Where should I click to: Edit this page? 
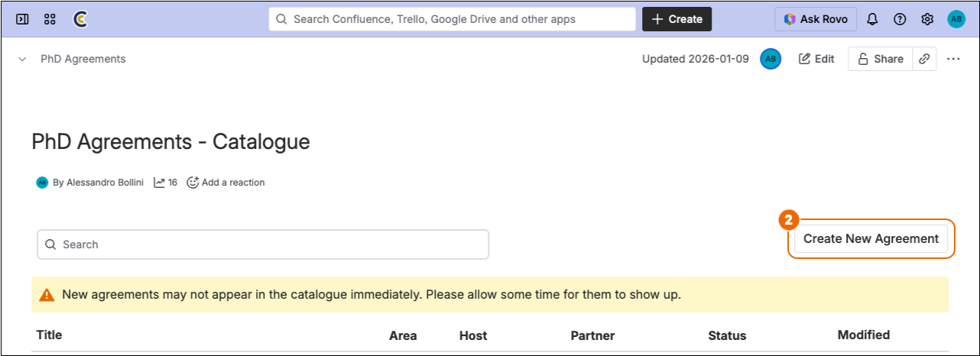[x=816, y=59]
